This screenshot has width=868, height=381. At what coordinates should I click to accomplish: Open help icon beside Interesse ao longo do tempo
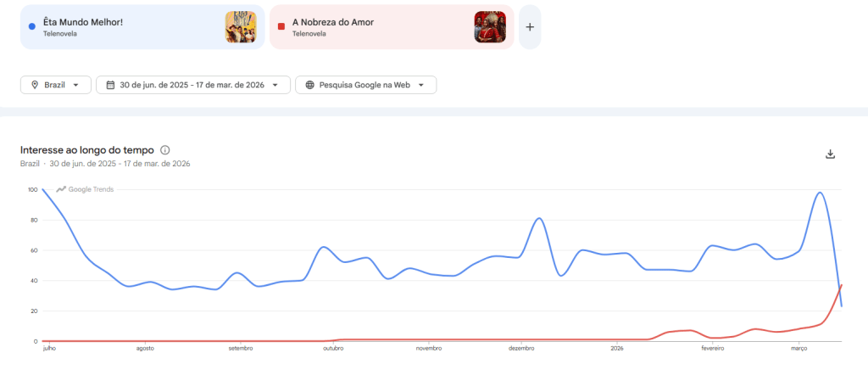165,150
